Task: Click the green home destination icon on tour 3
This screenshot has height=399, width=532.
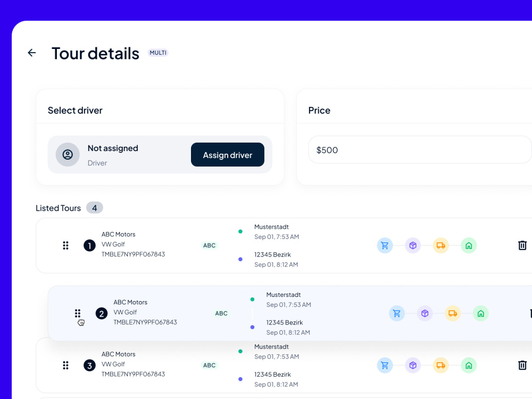Action: [x=469, y=365]
